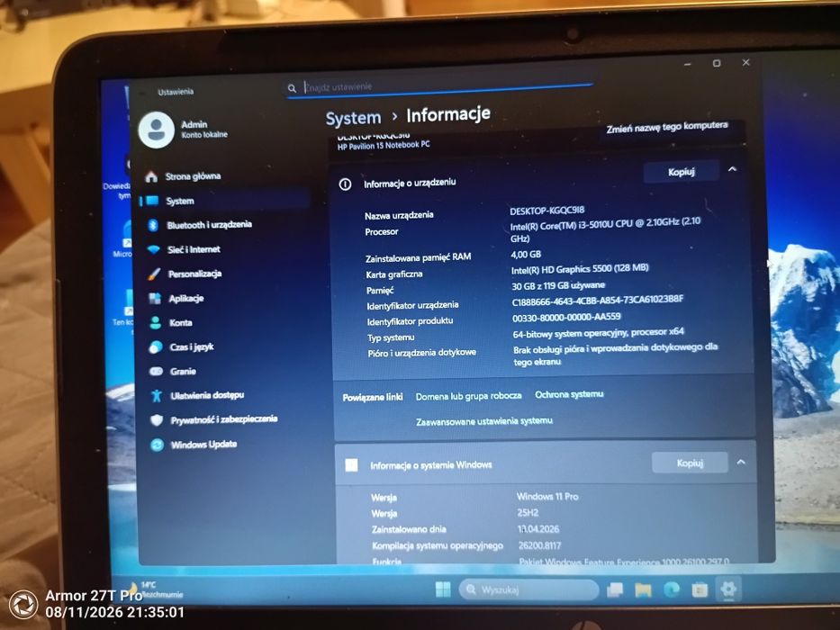The image size is (840, 630).
Task: Click the search magnifier icon in Settings
Action: pos(292,88)
